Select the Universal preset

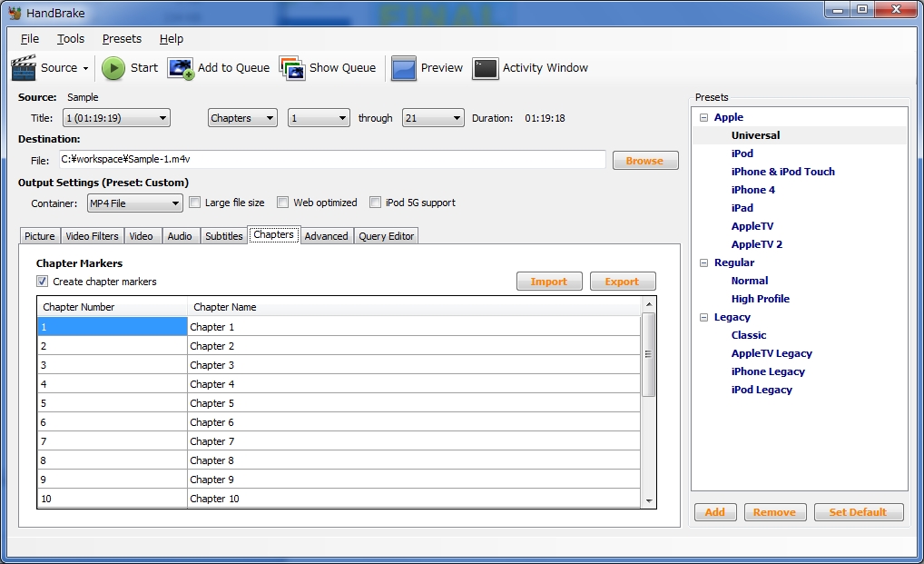[x=755, y=135]
